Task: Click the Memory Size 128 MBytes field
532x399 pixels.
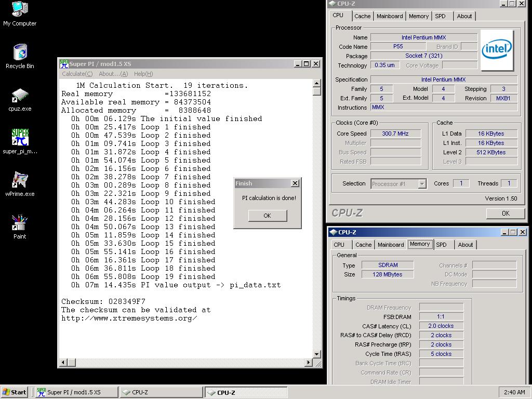Action: tap(388, 274)
